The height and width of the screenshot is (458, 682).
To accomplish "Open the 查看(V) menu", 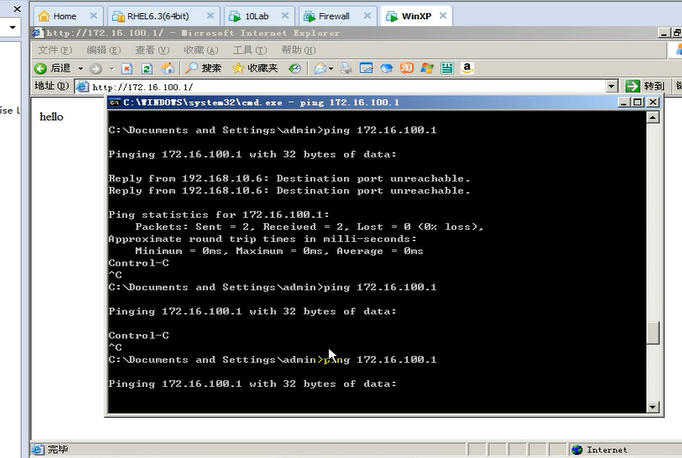I will tap(152, 50).
